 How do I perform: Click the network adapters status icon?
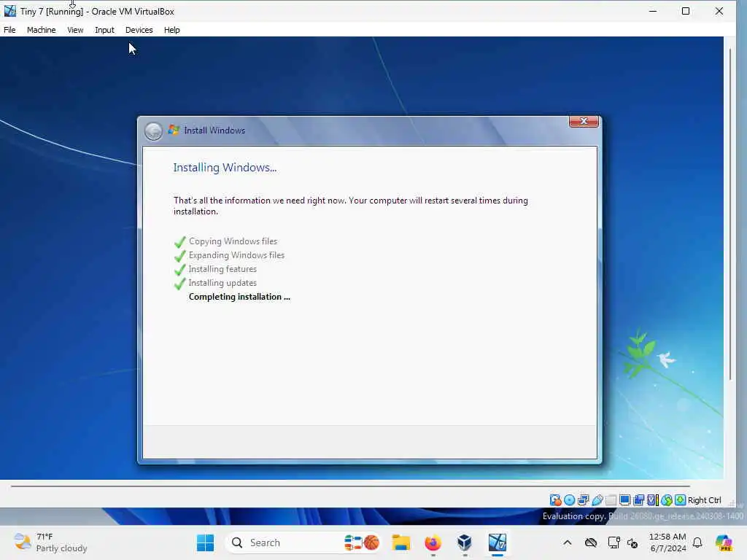coord(583,500)
